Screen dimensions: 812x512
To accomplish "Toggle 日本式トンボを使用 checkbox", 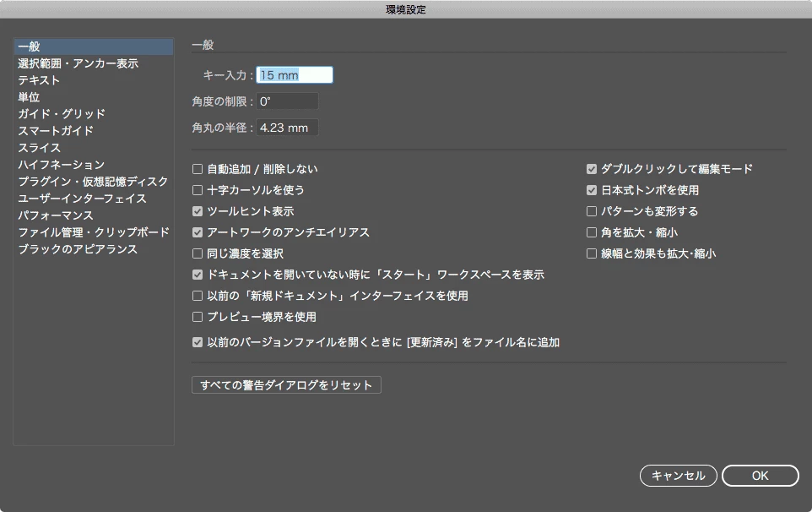I will 592,190.
